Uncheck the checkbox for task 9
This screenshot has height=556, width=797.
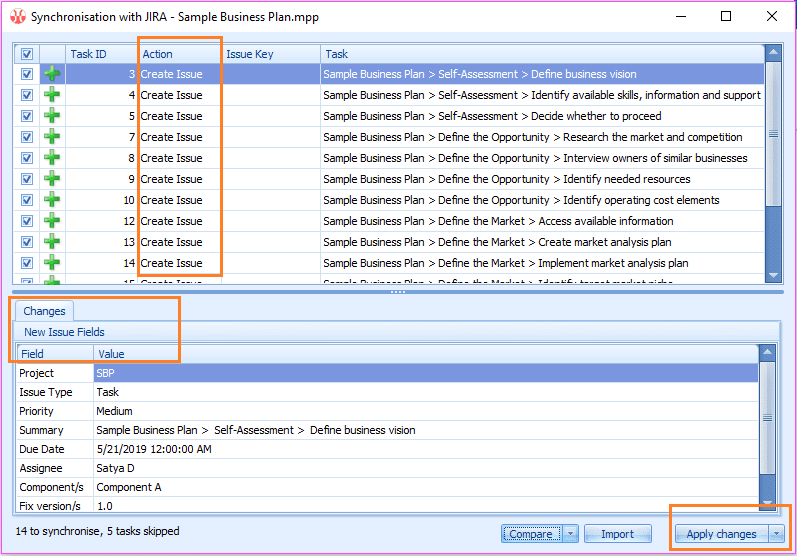27,179
